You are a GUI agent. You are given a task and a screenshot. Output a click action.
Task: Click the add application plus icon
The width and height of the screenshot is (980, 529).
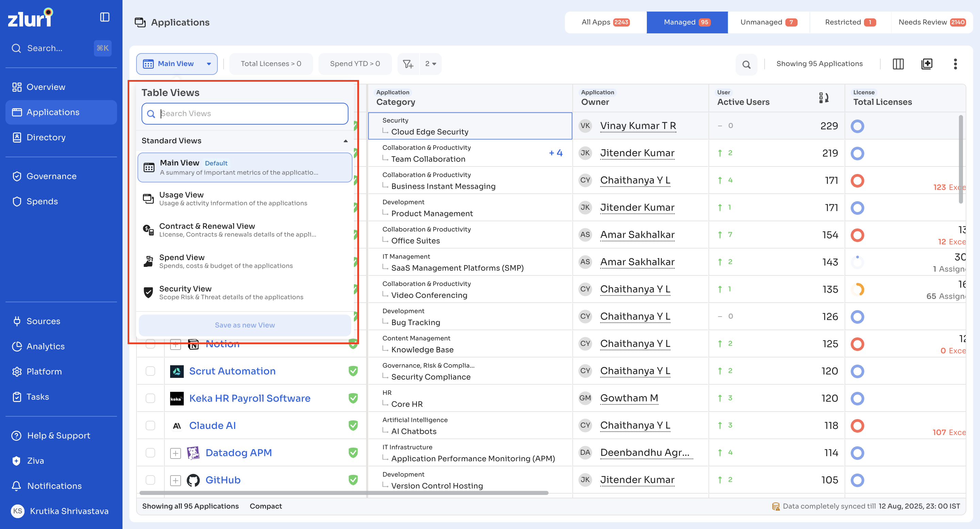point(927,64)
